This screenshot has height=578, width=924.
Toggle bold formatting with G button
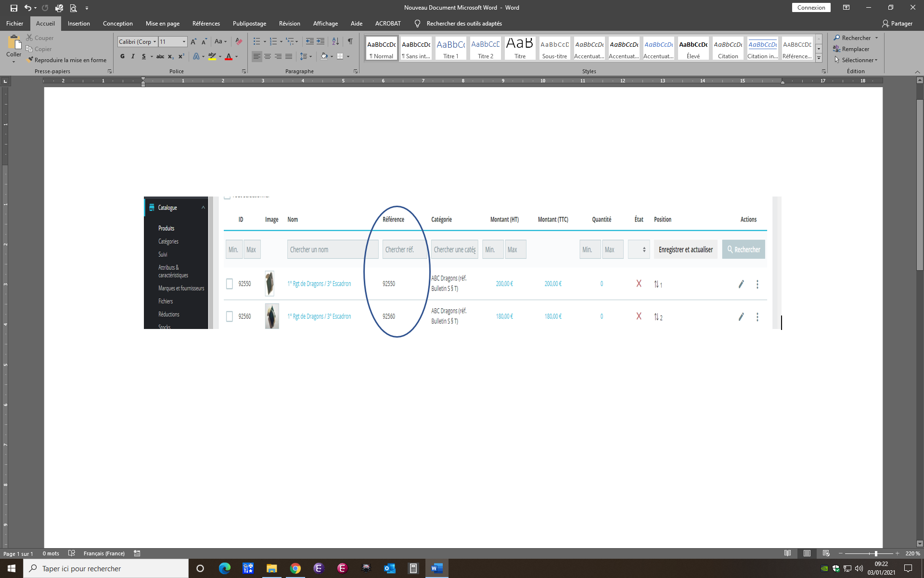coord(122,56)
